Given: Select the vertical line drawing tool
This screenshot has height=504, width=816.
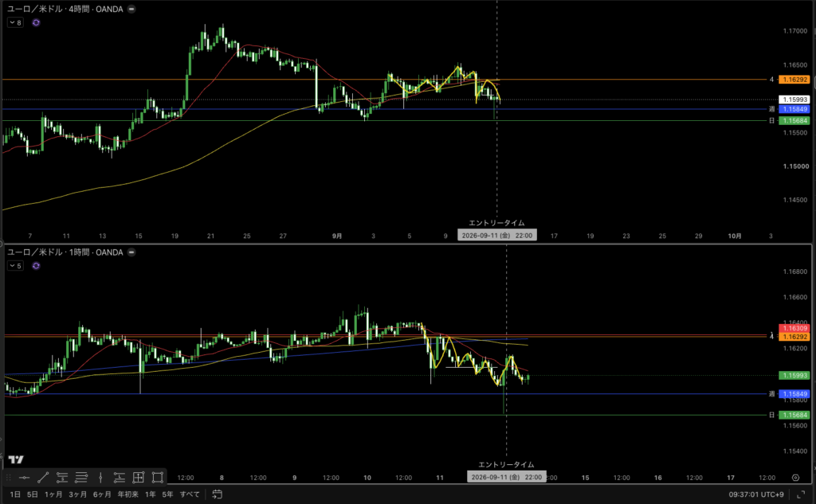Looking at the screenshot, I should (x=100, y=478).
